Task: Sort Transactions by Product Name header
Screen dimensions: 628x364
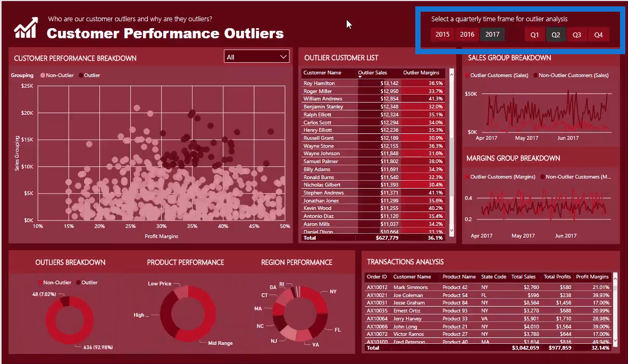Action: [459, 277]
